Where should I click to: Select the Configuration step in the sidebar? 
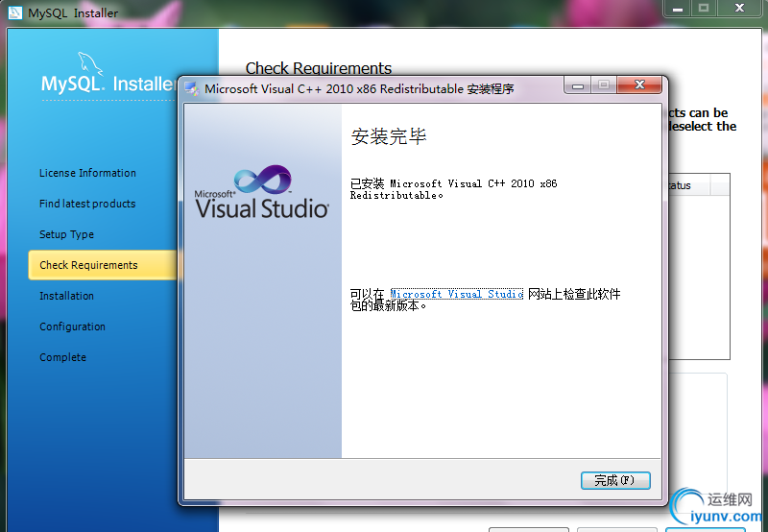pyautogui.click(x=73, y=326)
